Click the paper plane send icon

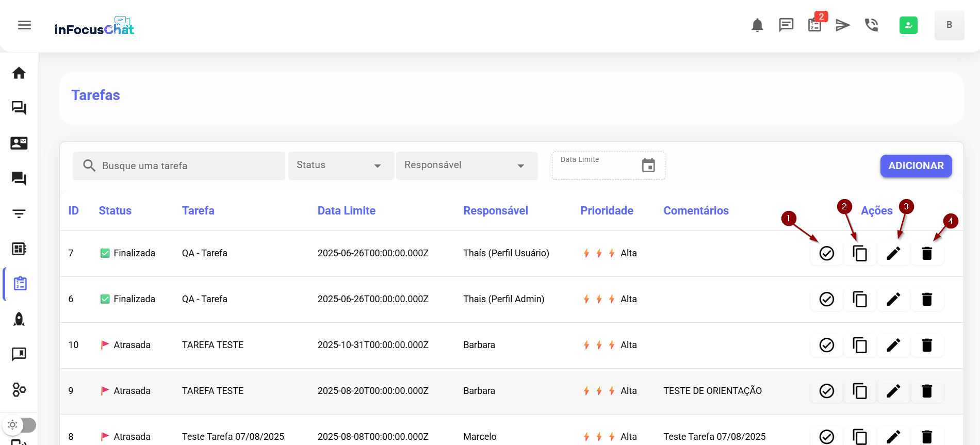click(843, 25)
